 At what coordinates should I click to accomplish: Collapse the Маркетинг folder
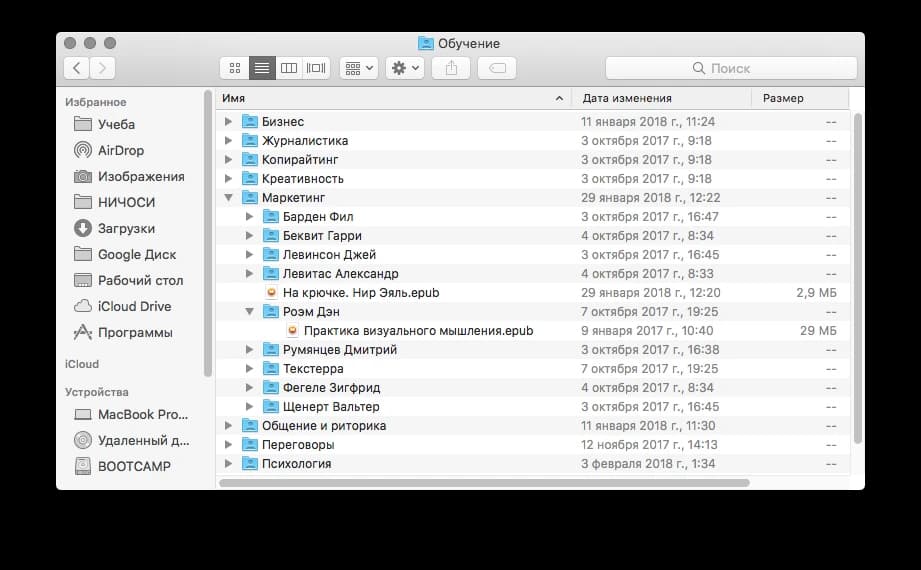[x=229, y=198]
